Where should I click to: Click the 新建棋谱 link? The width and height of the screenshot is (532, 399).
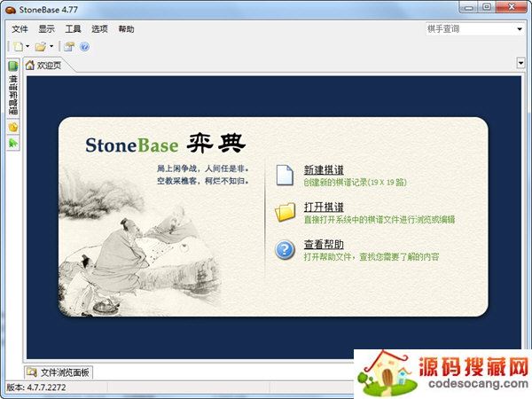coord(324,170)
